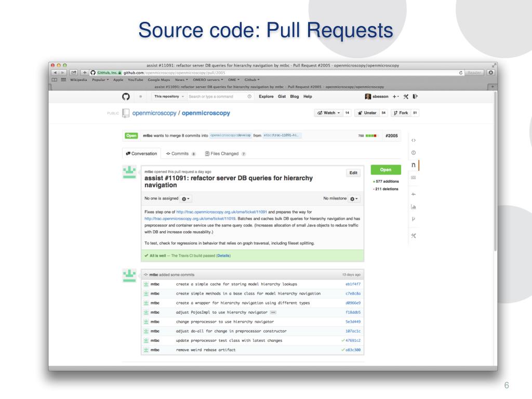This screenshot has width=532, height=399.
Task: Open the Code view icon in repo sidebar
Action: point(413,140)
